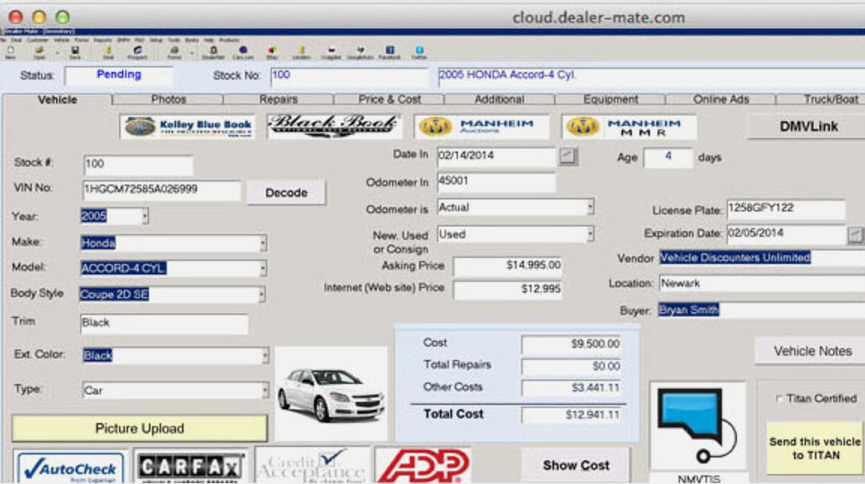Click the CARFAX report logo
Viewport: 865px width, 484px height.
point(189,467)
